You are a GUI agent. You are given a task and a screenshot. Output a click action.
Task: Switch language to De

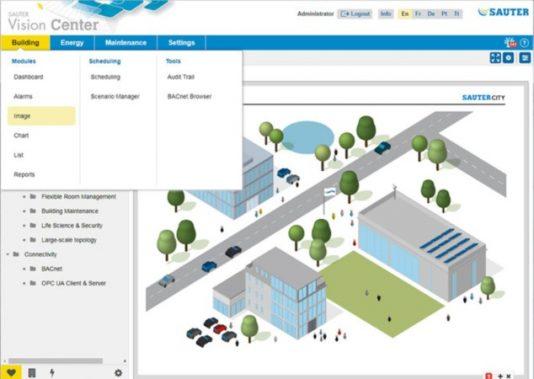[x=431, y=14]
